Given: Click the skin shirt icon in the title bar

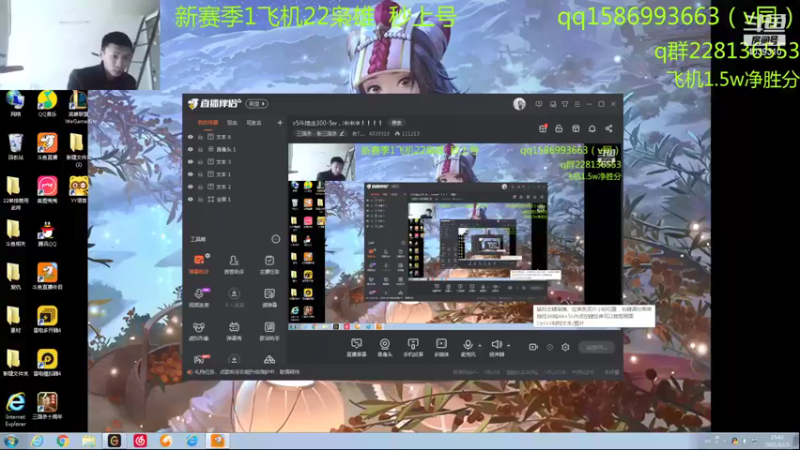Looking at the screenshot, I should 565,104.
